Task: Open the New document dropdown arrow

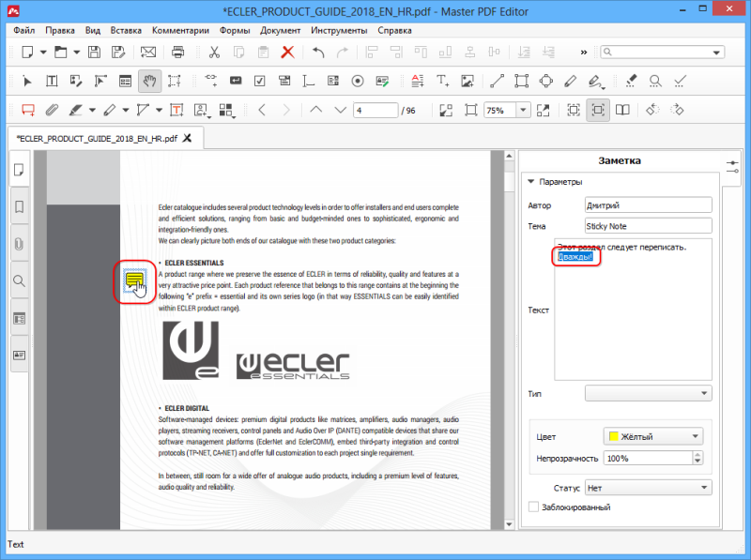Action: [x=43, y=53]
